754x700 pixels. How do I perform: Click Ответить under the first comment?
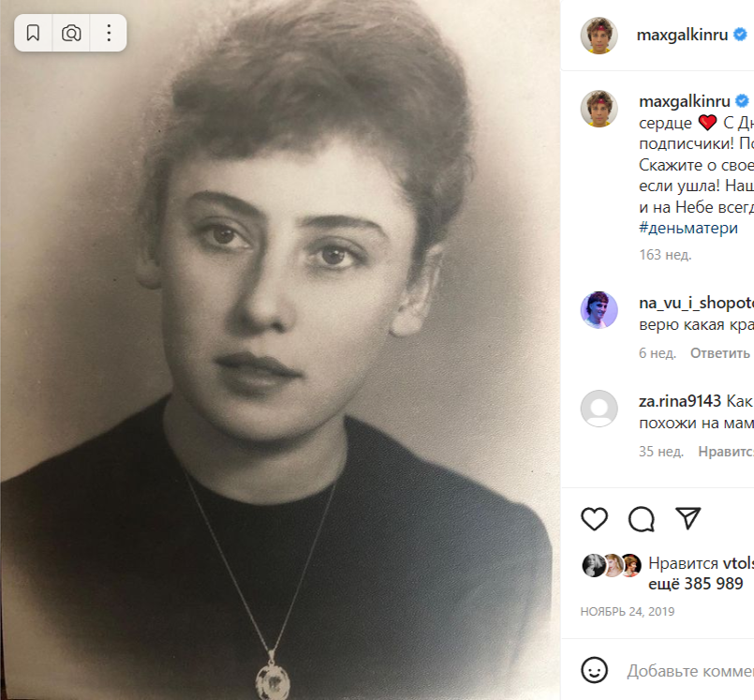pos(719,353)
